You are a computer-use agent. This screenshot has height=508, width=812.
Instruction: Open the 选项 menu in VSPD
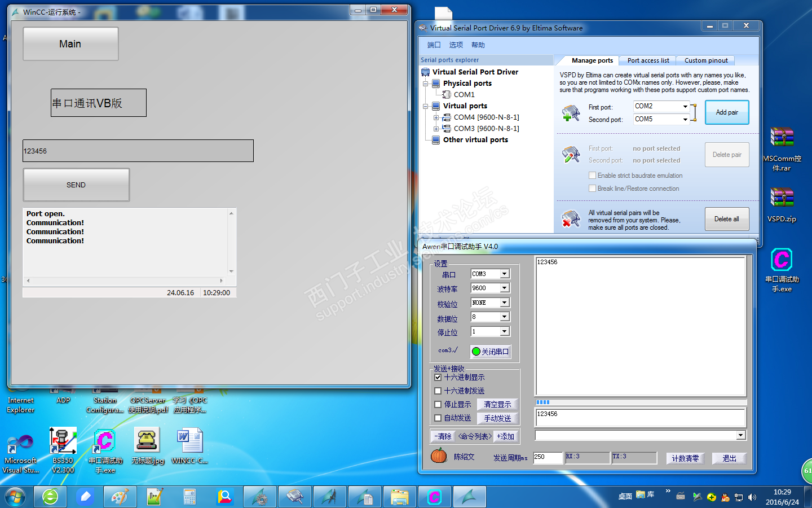click(x=456, y=45)
